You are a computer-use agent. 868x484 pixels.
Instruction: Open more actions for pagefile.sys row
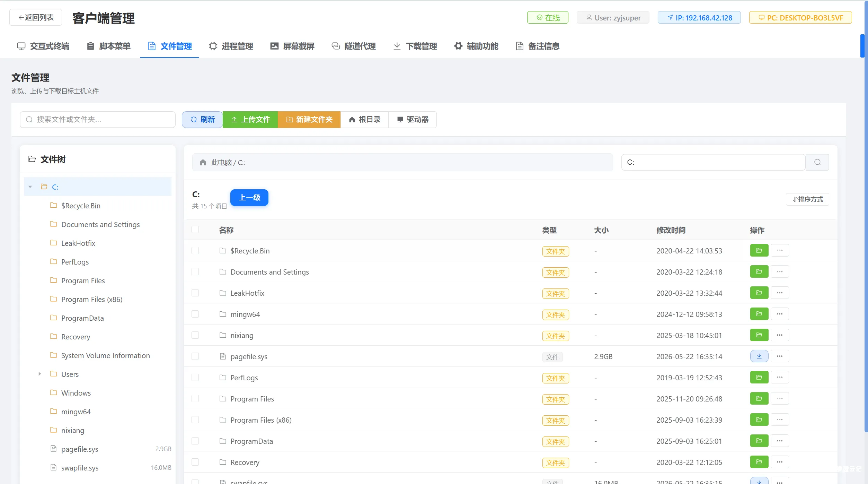pyautogui.click(x=779, y=356)
